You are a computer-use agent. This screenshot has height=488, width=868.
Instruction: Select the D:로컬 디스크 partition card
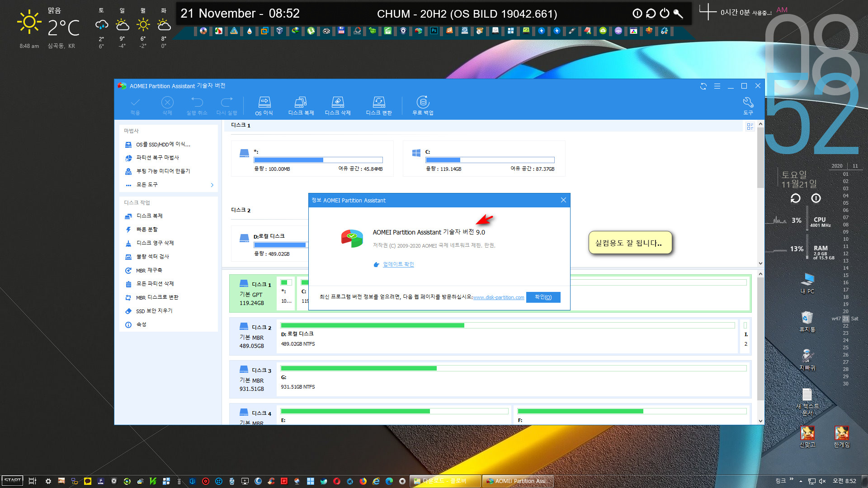pos(270,244)
